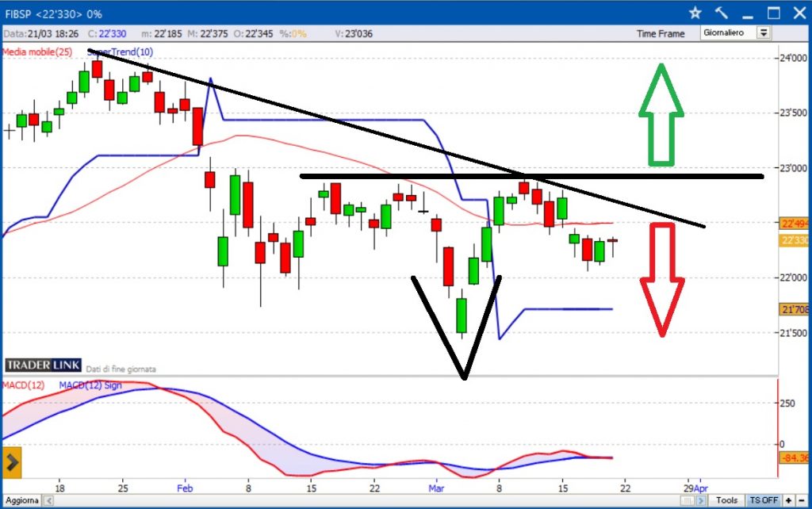Screen dimensions: 812x509
Task: Select the SuperTrend(10) indicator label
Action: pos(120,52)
